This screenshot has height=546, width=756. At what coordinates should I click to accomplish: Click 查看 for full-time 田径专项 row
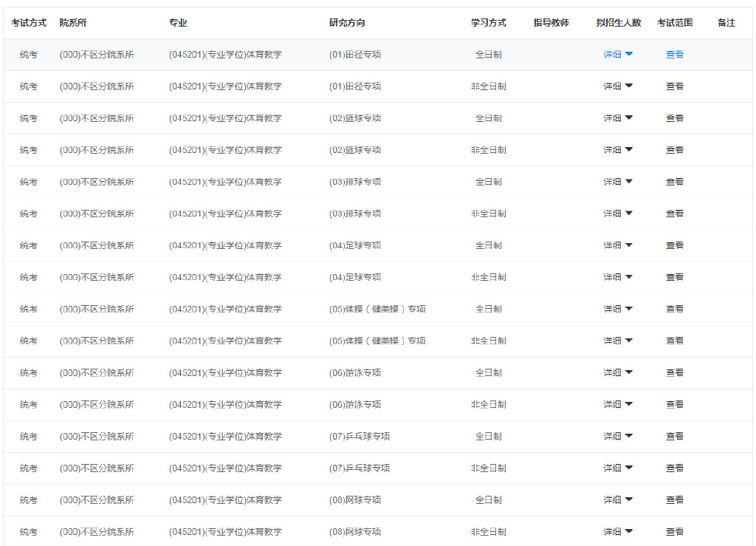pos(675,55)
